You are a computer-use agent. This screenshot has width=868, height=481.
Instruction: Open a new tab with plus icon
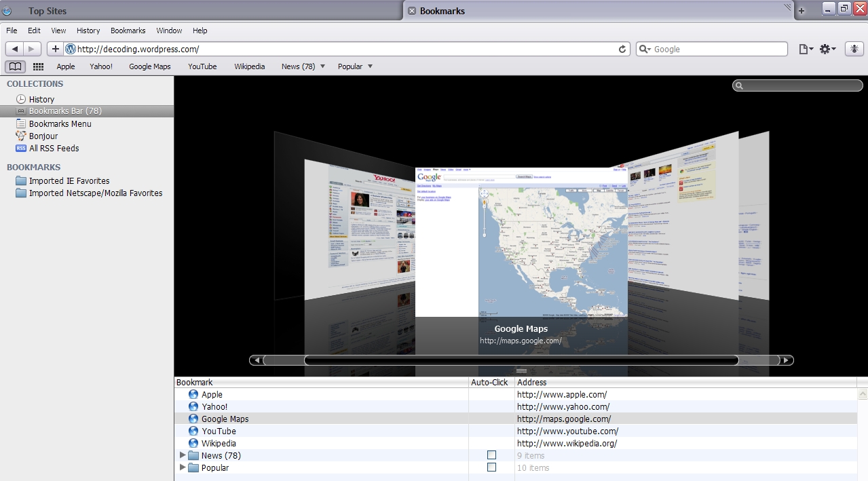801,11
